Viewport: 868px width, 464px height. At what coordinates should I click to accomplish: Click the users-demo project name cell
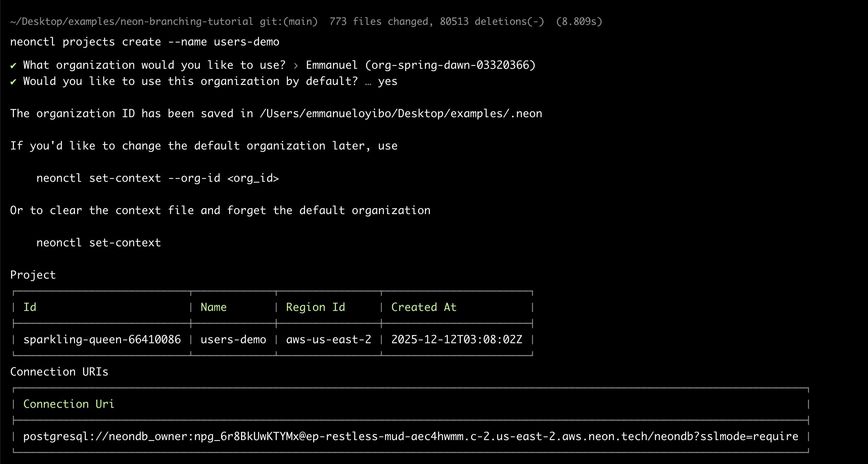click(233, 340)
